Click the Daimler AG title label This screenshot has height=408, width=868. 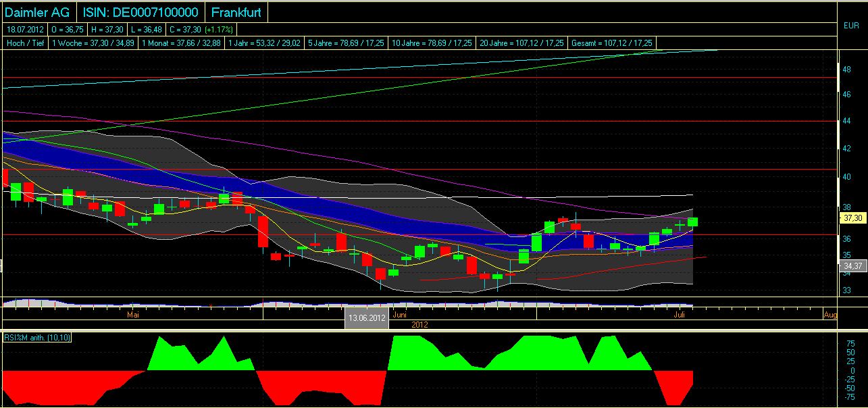[x=39, y=12]
